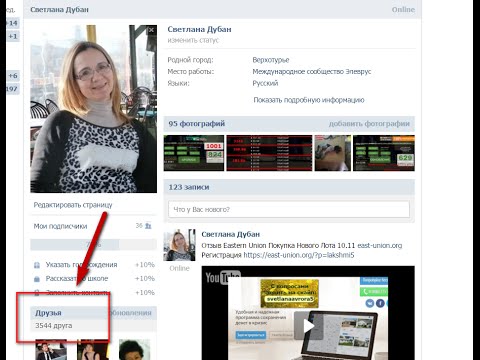The image size is (480, 360).
Task: Open the east-union.org registration link
Action: coord(299,255)
